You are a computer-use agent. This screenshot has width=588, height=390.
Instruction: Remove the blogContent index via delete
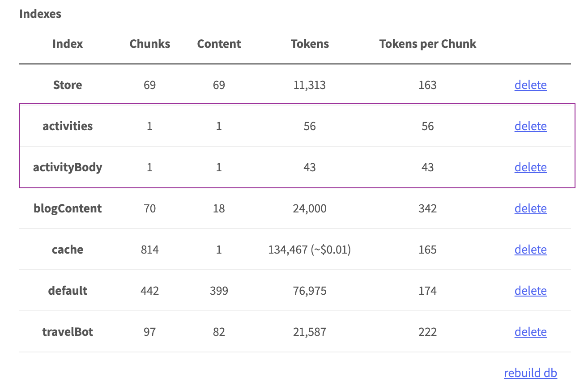pyautogui.click(x=530, y=208)
